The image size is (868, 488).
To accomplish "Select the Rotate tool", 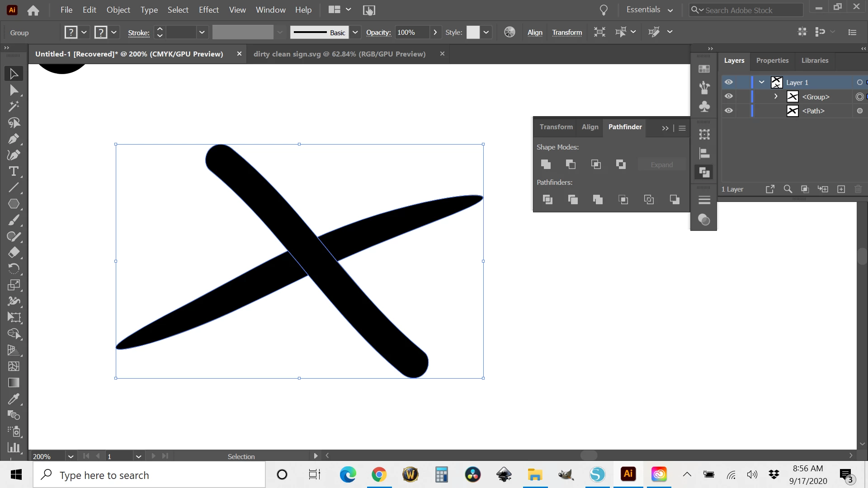I will 14,269.
